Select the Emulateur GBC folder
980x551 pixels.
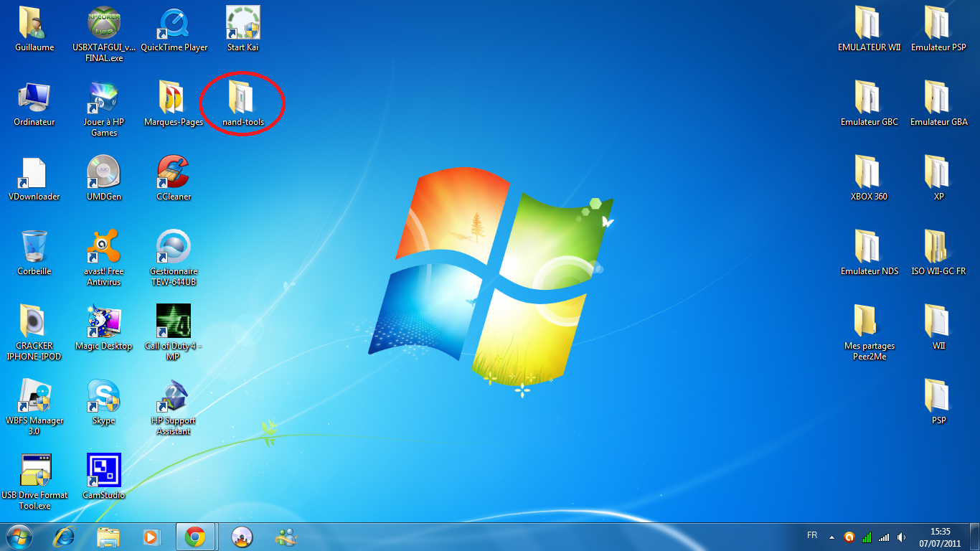pyautogui.click(x=870, y=104)
